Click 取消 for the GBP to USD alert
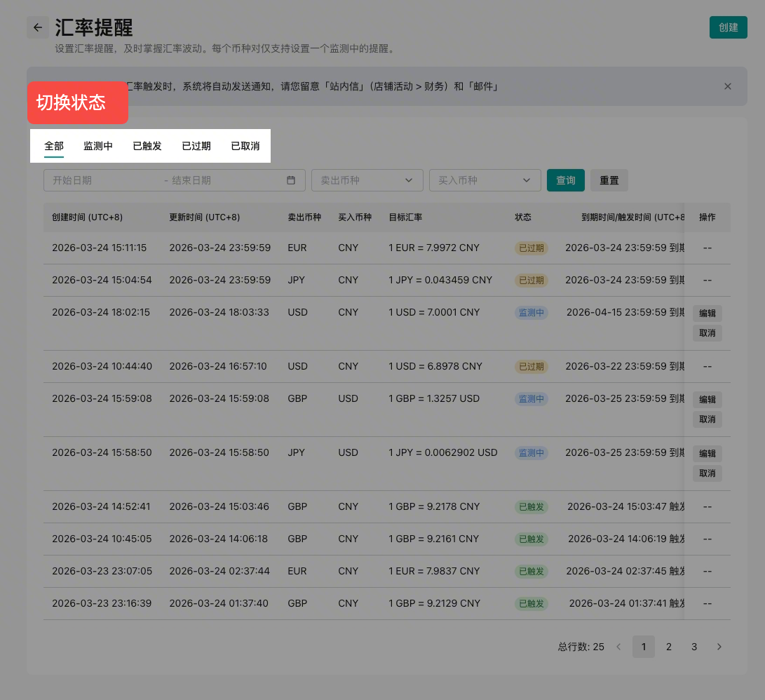This screenshot has height=700, width=765. [707, 419]
